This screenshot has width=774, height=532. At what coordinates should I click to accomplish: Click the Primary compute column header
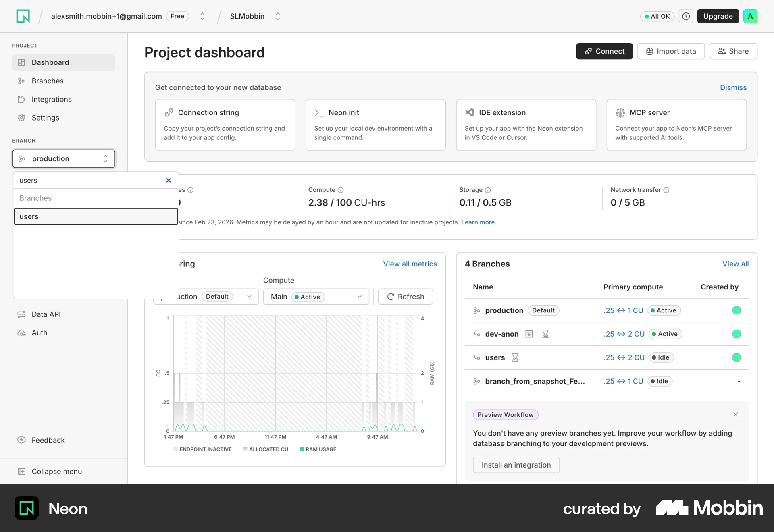[633, 287]
